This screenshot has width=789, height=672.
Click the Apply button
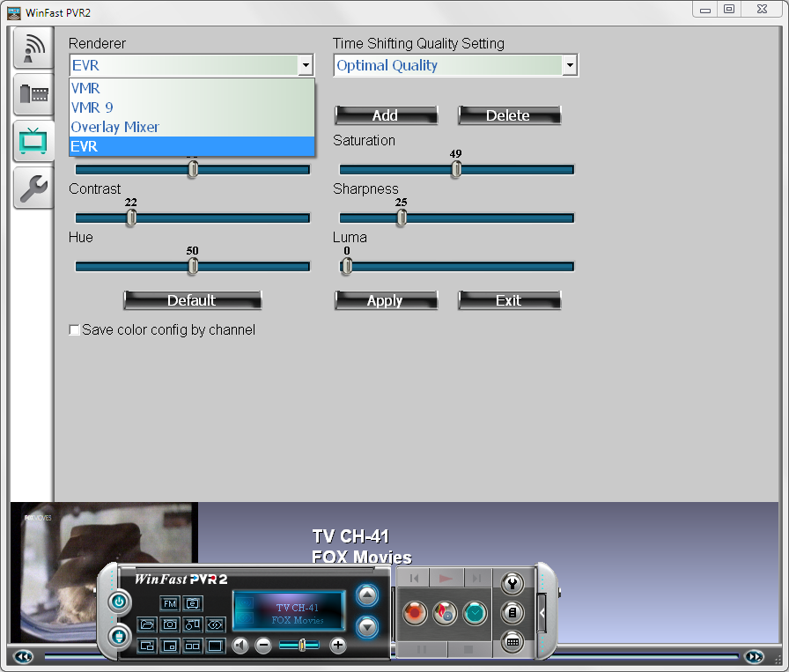click(x=386, y=300)
